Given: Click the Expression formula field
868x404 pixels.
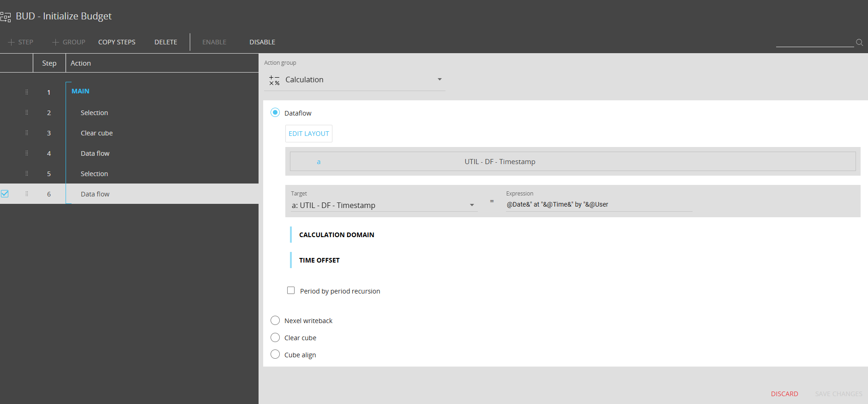Looking at the screenshot, I should click(x=598, y=204).
